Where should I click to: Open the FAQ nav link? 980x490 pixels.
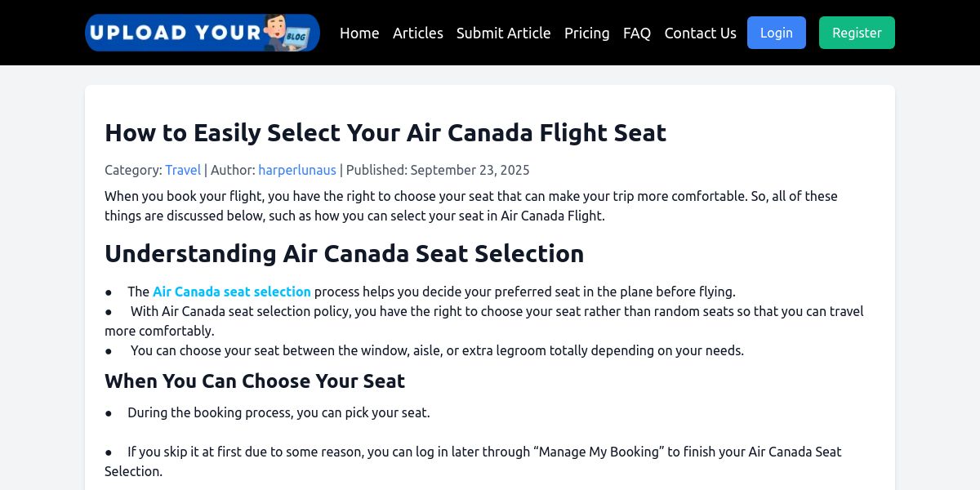pos(637,33)
